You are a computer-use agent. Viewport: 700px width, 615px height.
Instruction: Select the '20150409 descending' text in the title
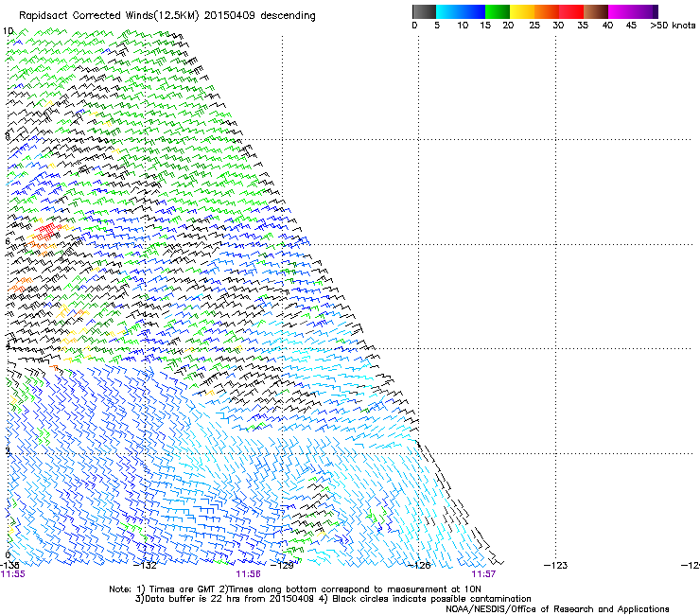260,16
